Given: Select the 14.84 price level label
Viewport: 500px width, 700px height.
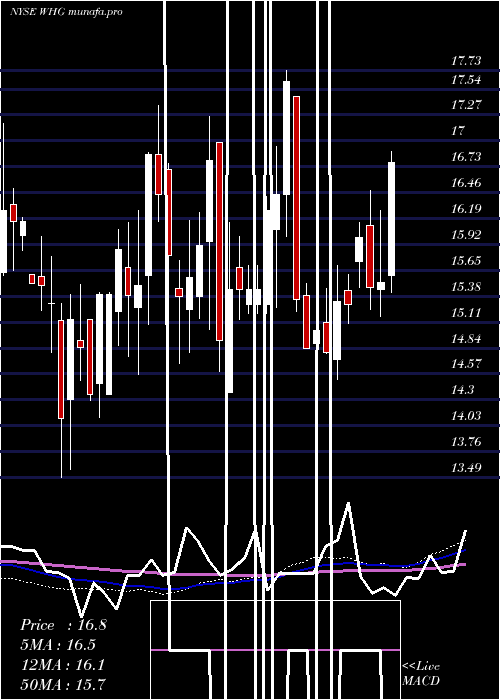Looking at the screenshot, I should click(466, 338).
